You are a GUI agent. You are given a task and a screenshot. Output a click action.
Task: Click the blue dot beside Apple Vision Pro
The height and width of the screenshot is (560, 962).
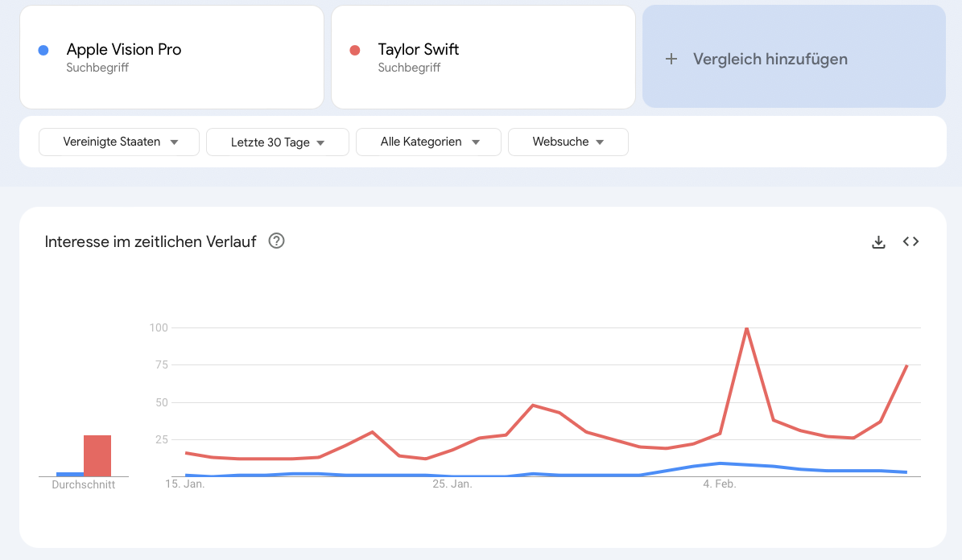point(43,50)
